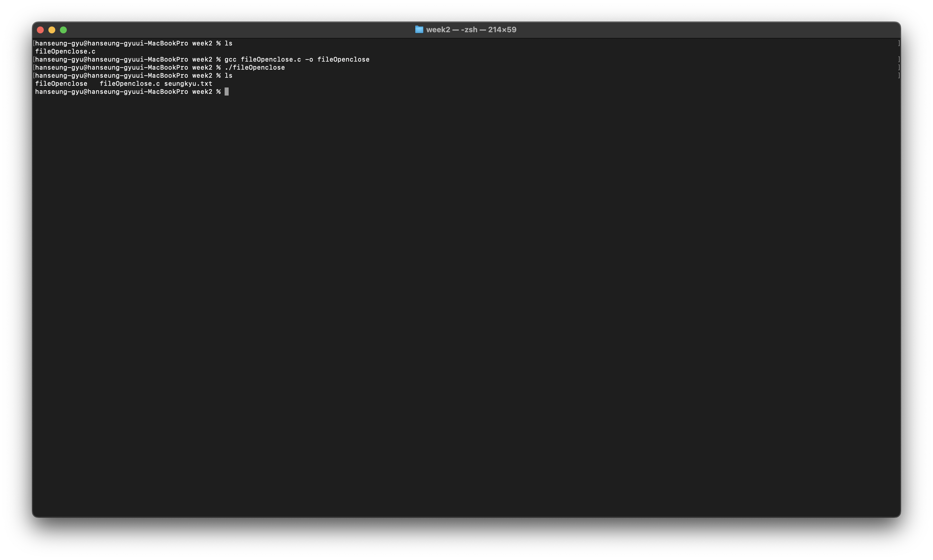Click the first 'ls' command on the top line

(x=228, y=43)
